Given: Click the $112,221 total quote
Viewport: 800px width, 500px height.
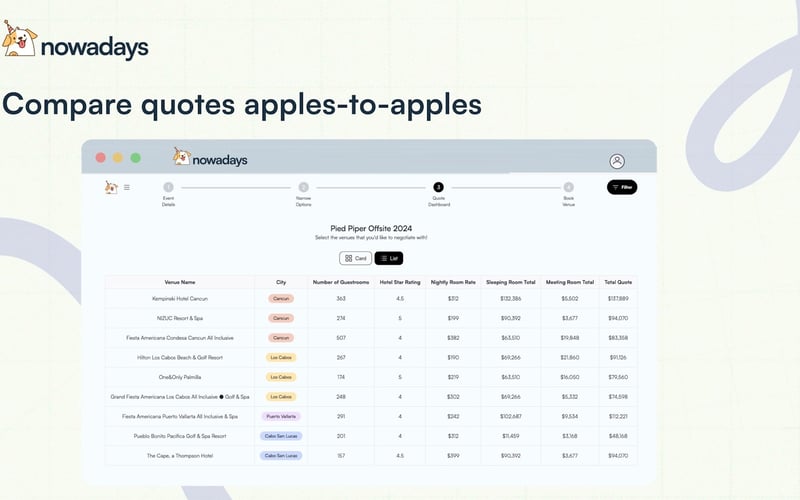Looking at the screenshot, I should pyautogui.click(x=618, y=416).
